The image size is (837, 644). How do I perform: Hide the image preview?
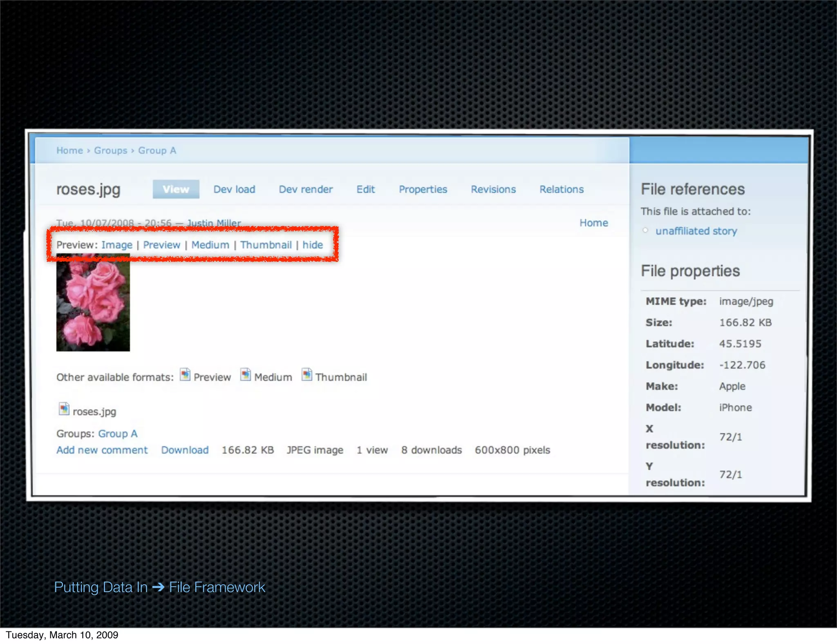(313, 245)
